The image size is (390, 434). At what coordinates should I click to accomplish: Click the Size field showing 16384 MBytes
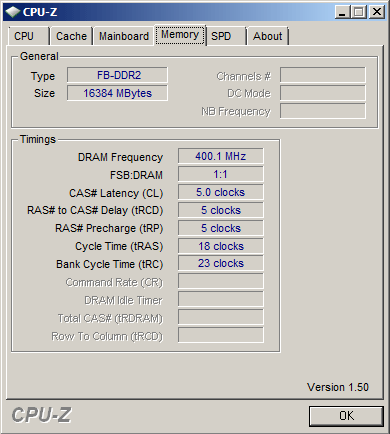(x=117, y=93)
